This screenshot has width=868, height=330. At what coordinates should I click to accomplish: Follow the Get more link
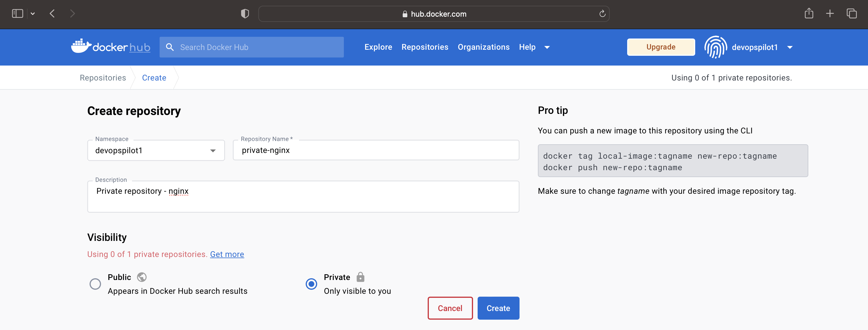coord(227,254)
